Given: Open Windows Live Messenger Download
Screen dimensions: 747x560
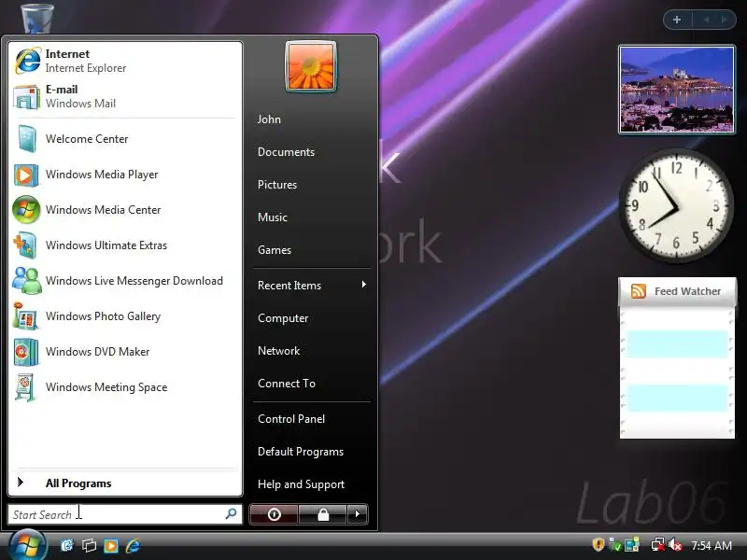Looking at the screenshot, I should [125, 281].
